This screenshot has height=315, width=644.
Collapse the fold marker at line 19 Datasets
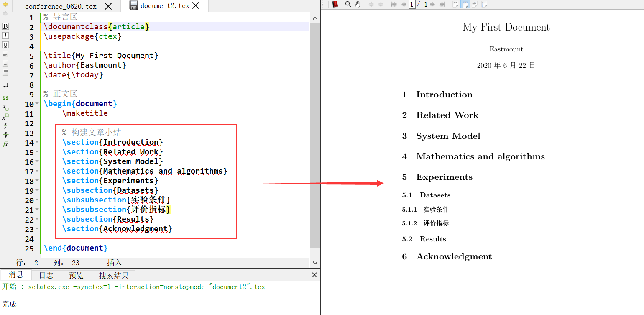(37, 191)
